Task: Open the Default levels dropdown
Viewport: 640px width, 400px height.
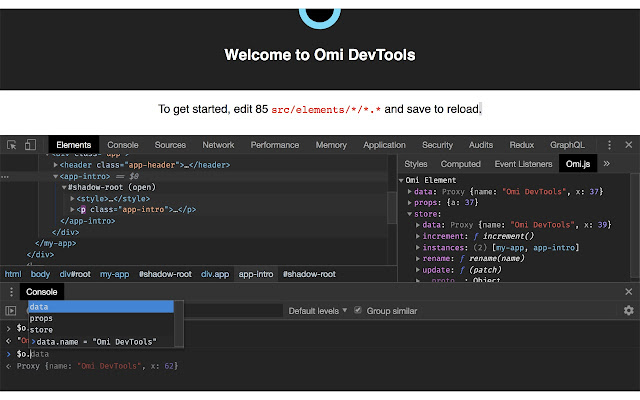Action: [318, 311]
